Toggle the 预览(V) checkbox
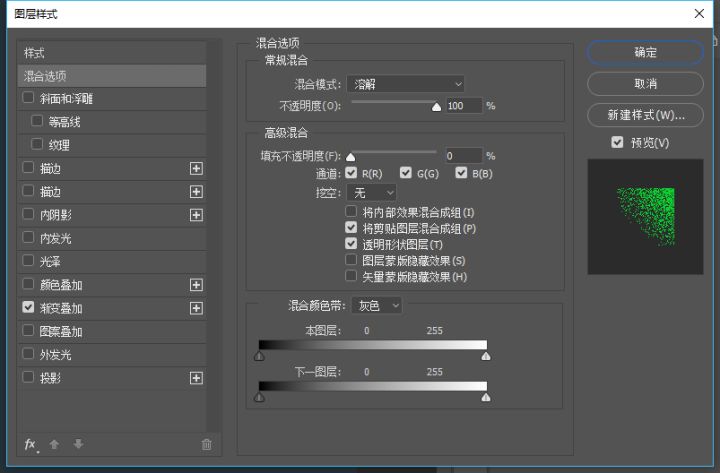 coord(617,142)
